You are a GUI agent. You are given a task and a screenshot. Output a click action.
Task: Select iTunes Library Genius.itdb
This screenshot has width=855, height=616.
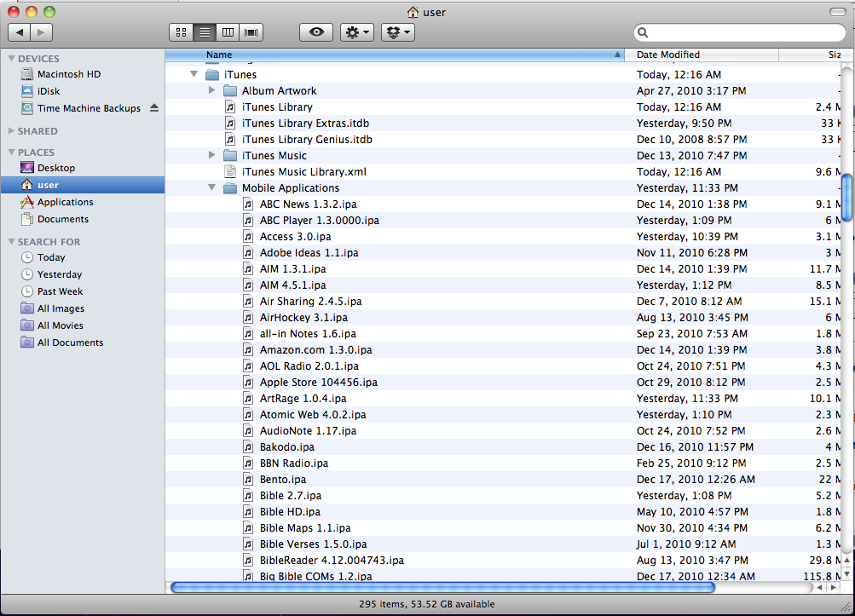[x=307, y=140]
